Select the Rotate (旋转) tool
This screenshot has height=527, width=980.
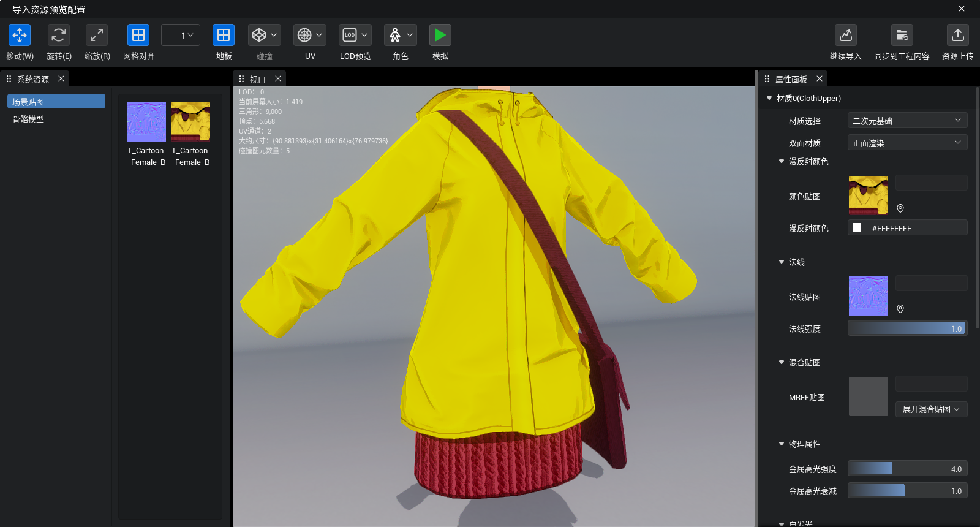[59, 35]
